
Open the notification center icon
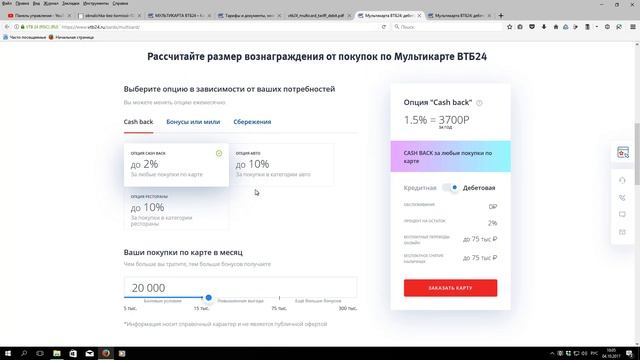[x=629, y=353]
